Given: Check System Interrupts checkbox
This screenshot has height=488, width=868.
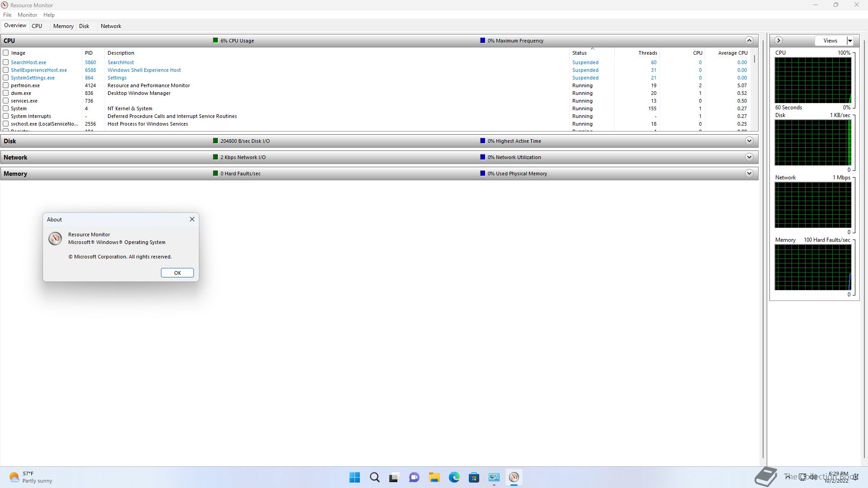Looking at the screenshot, I should point(6,116).
